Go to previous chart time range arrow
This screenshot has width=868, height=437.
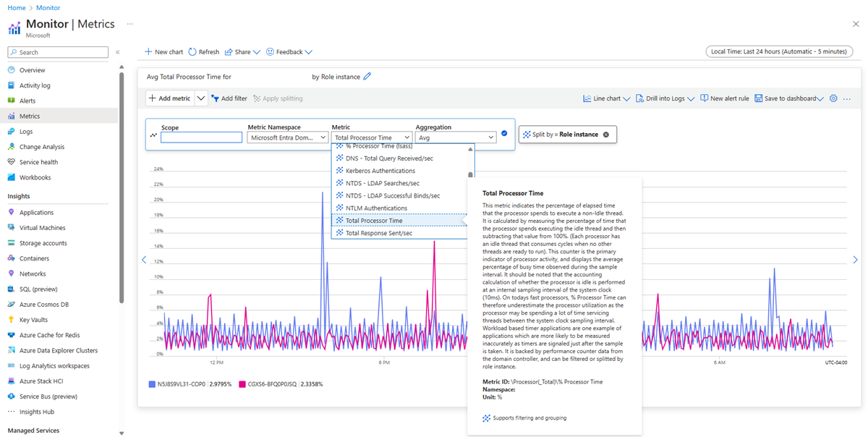pyautogui.click(x=143, y=260)
